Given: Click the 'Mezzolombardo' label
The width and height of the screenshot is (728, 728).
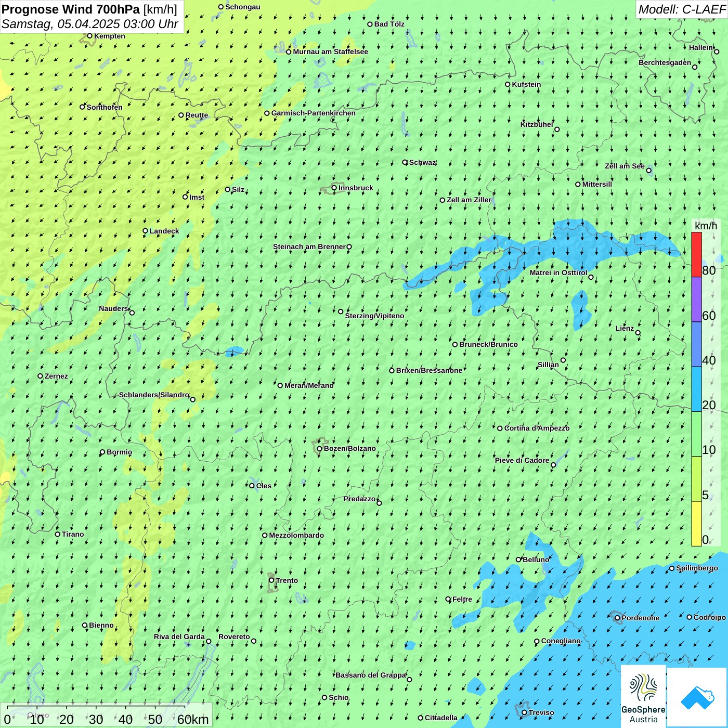Looking at the screenshot, I should [x=296, y=535].
